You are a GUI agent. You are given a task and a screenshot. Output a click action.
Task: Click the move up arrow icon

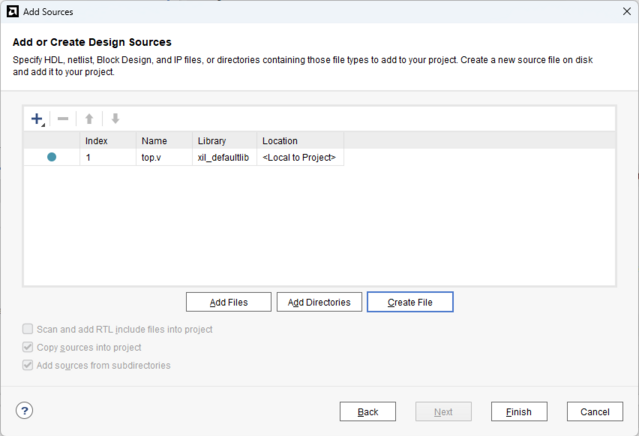[89, 119]
